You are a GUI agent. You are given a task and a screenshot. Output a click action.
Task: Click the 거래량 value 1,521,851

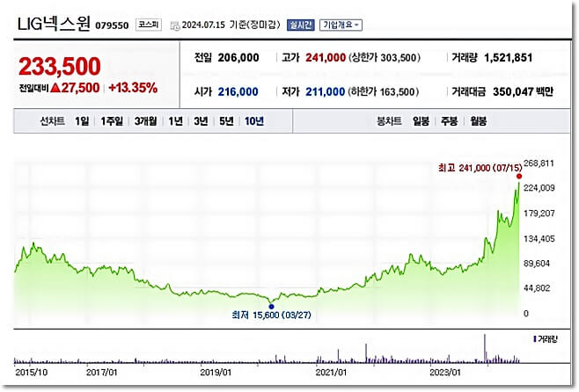point(508,57)
